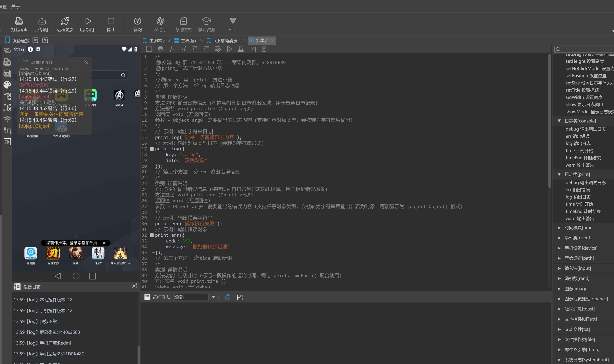This screenshot has height=364, width=614.
Task: Click the phone search bar magnifier
Action: click(123, 75)
